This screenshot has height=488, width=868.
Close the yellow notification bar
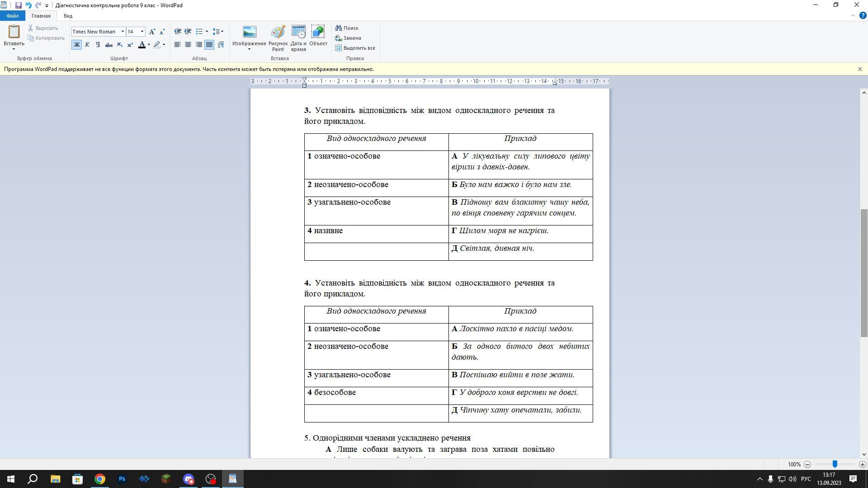pyautogui.click(x=860, y=69)
